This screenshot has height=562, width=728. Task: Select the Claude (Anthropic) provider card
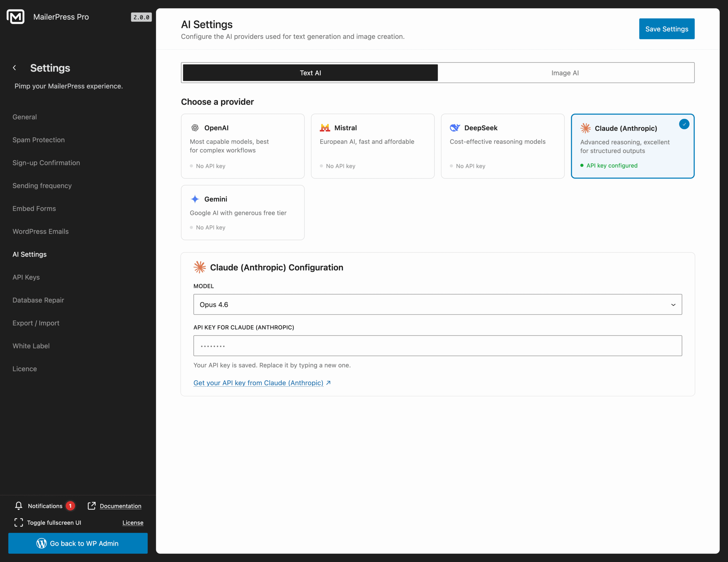click(x=632, y=146)
